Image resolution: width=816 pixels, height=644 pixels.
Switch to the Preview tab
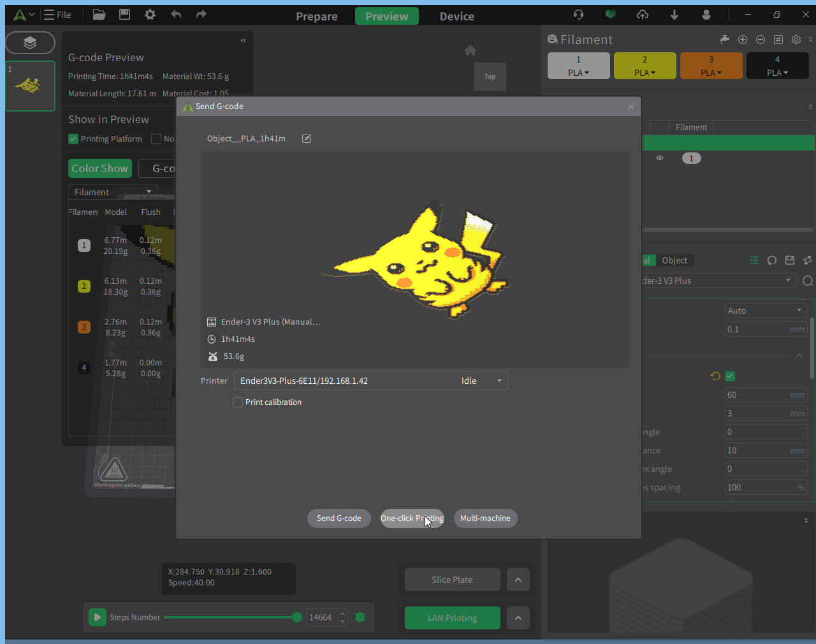(387, 16)
